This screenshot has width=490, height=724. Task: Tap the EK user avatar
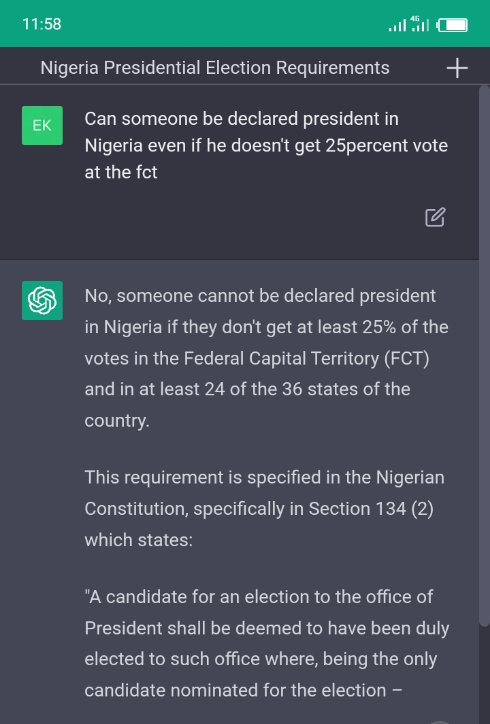click(42, 126)
